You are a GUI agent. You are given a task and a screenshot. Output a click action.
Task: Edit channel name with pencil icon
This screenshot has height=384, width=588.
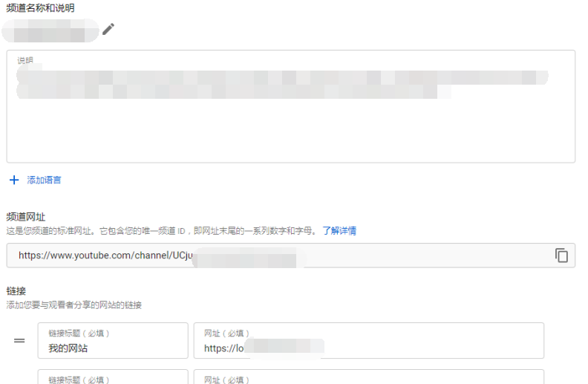point(108,29)
